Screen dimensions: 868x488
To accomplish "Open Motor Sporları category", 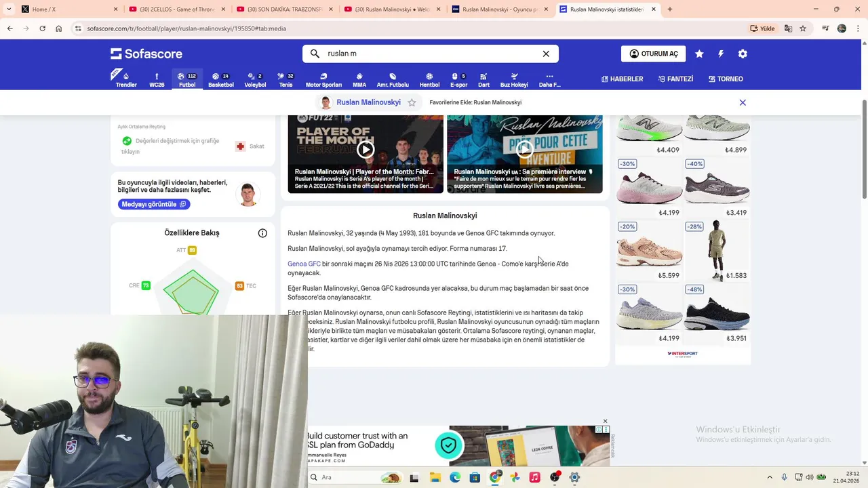I will [323, 80].
